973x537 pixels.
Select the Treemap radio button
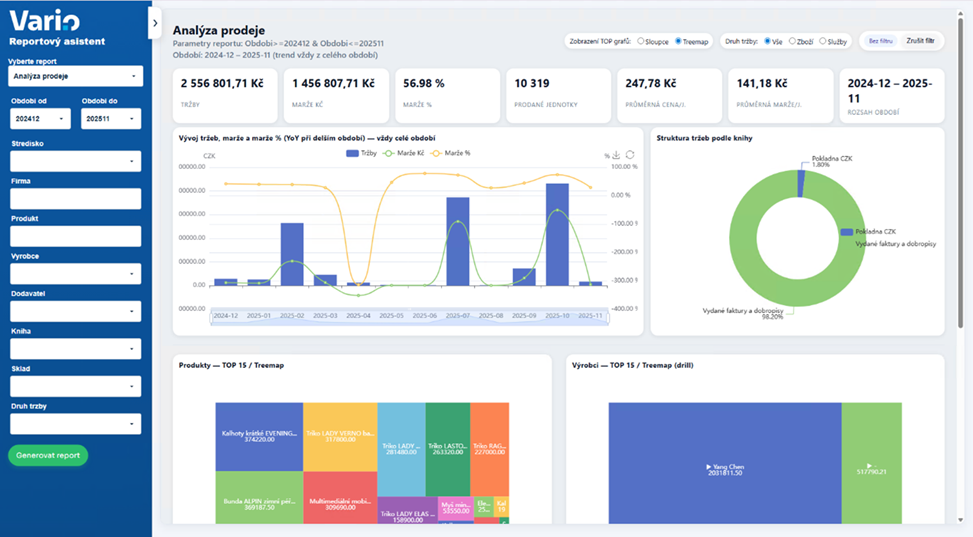[679, 41]
